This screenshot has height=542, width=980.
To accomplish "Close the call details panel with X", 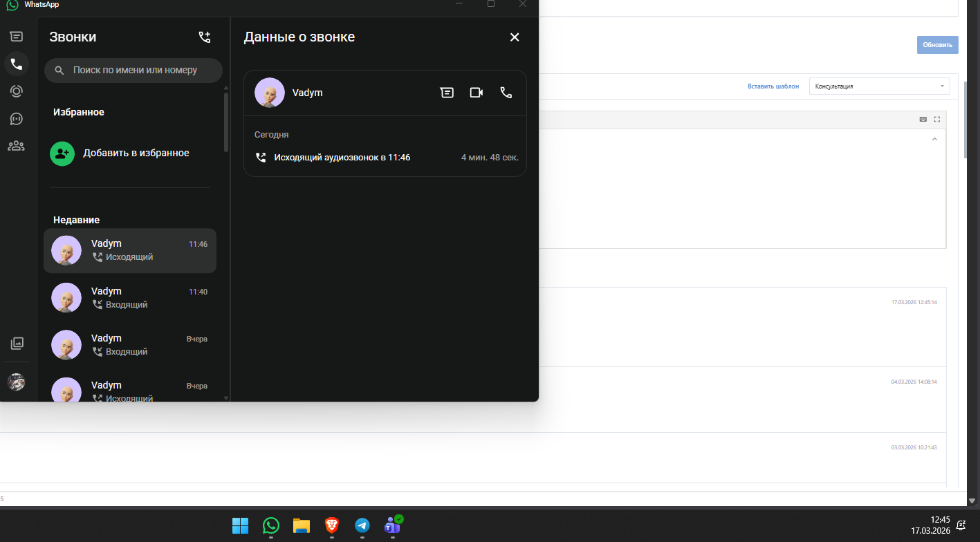I will click(515, 37).
